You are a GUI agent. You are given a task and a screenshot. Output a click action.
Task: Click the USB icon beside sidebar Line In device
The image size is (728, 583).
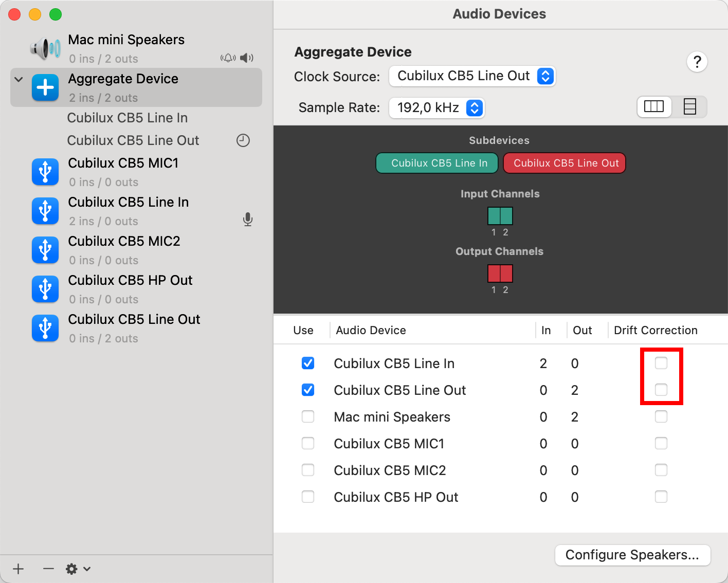pos(45,211)
